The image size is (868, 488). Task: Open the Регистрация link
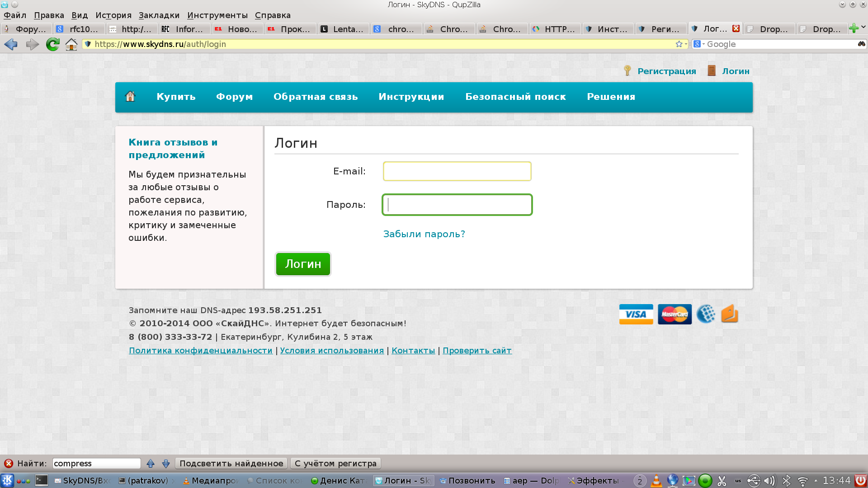666,71
